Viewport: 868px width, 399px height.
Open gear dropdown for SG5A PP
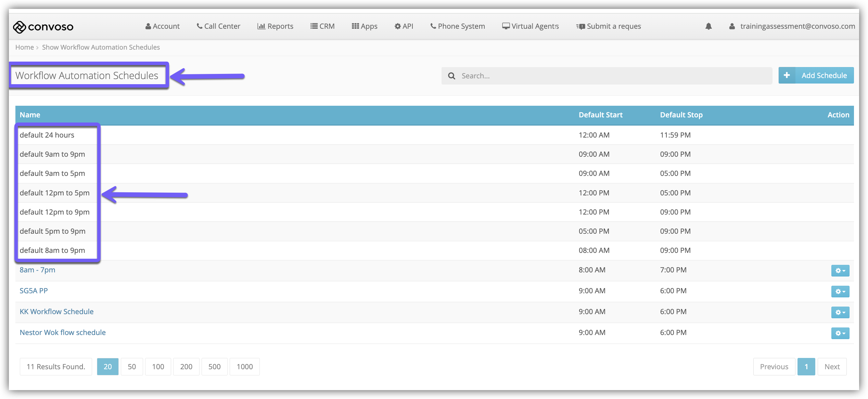pyautogui.click(x=840, y=292)
